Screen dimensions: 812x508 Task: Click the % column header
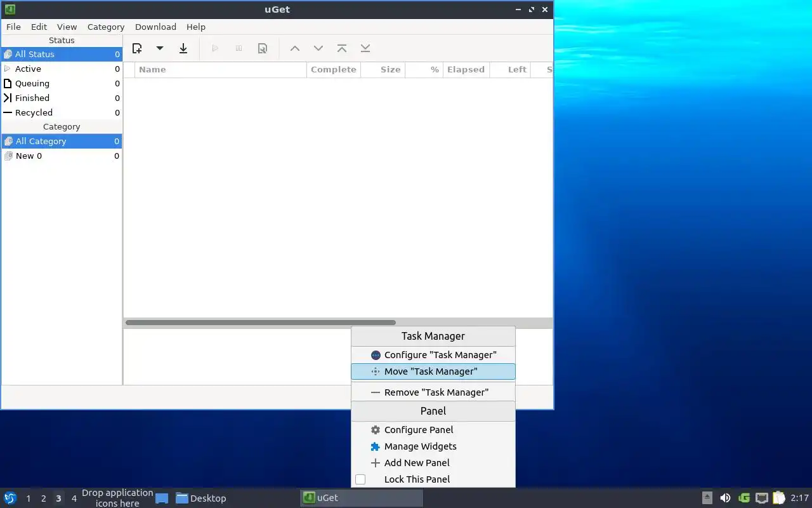pyautogui.click(x=424, y=69)
